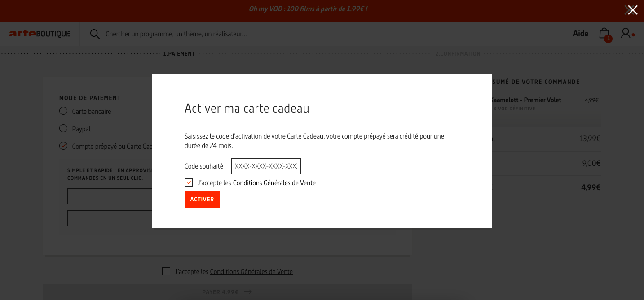Uncheck the modal's J'accepte les Conditions checkbox
This screenshot has width=644, height=300.
(x=189, y=183)
